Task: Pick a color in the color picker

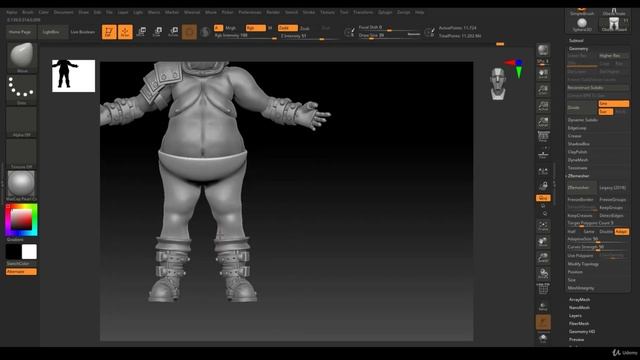Action: pos(21,220)
